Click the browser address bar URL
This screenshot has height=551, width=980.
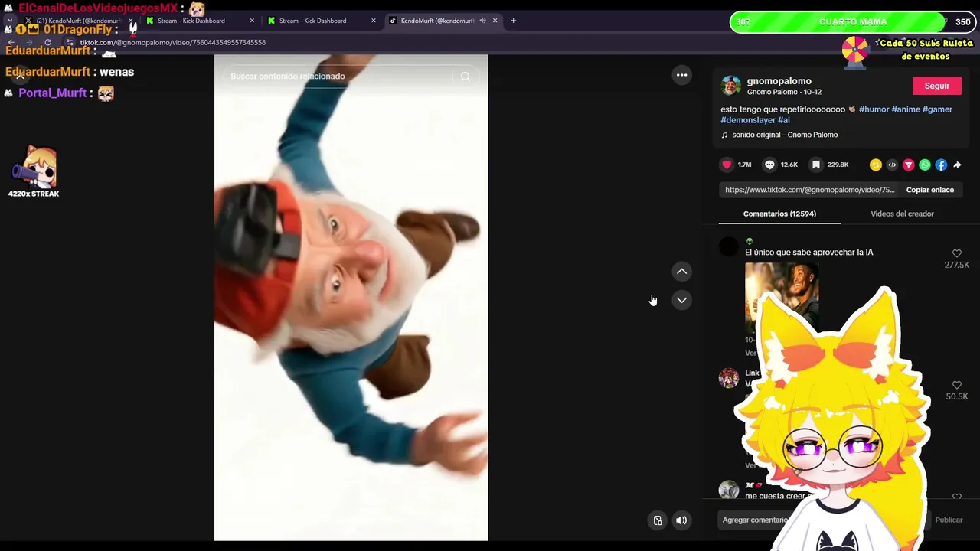(173, 43)
